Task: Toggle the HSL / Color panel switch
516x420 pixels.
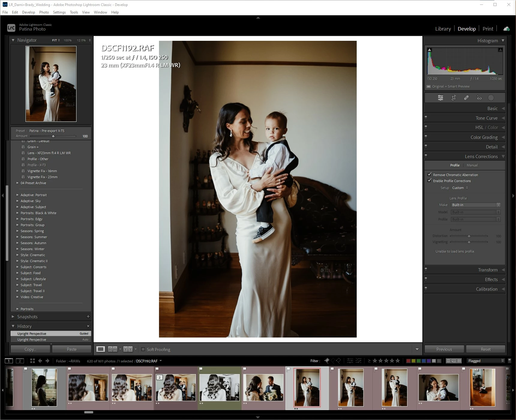Action: pos(426,127)
